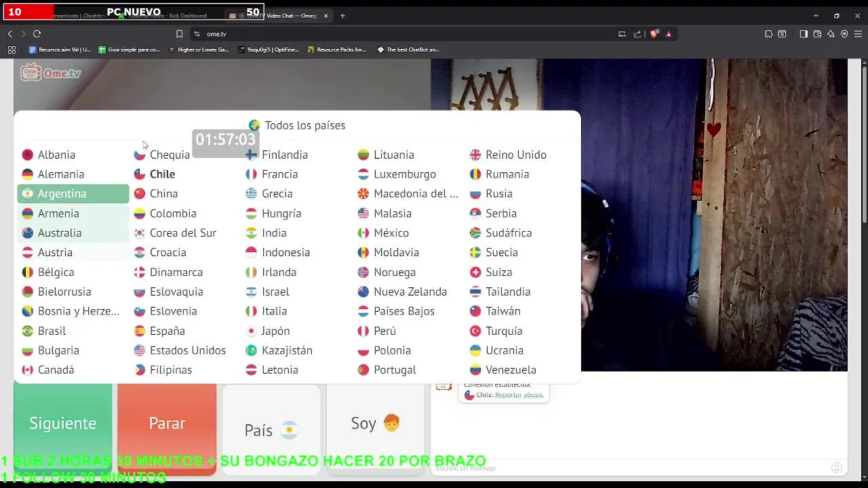Choose Perú from the country list
Screen dimensions: 868x488
click(409, 331)
